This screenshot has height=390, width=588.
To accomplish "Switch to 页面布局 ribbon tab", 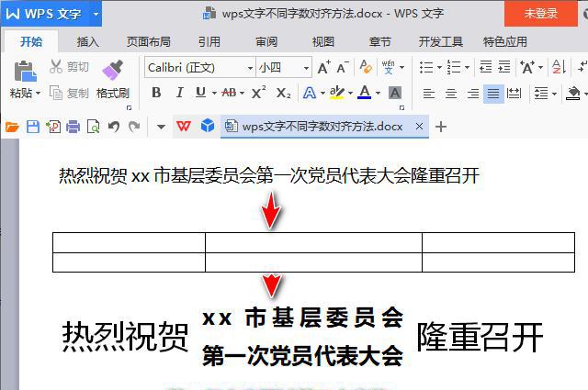I will tap(149, 41).
